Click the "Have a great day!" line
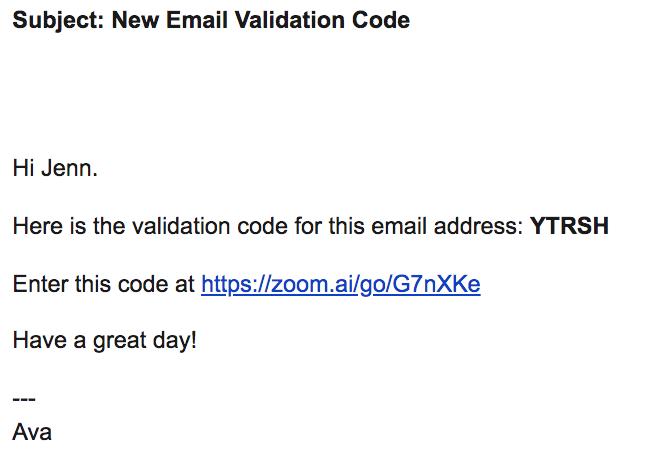The image size is (658, 470). pyautogui.click(x=105, y=340)
